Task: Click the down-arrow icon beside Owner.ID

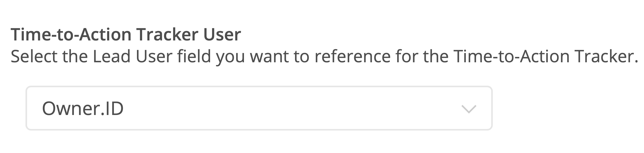Action: pyautogui.click(x=469, y=109)
